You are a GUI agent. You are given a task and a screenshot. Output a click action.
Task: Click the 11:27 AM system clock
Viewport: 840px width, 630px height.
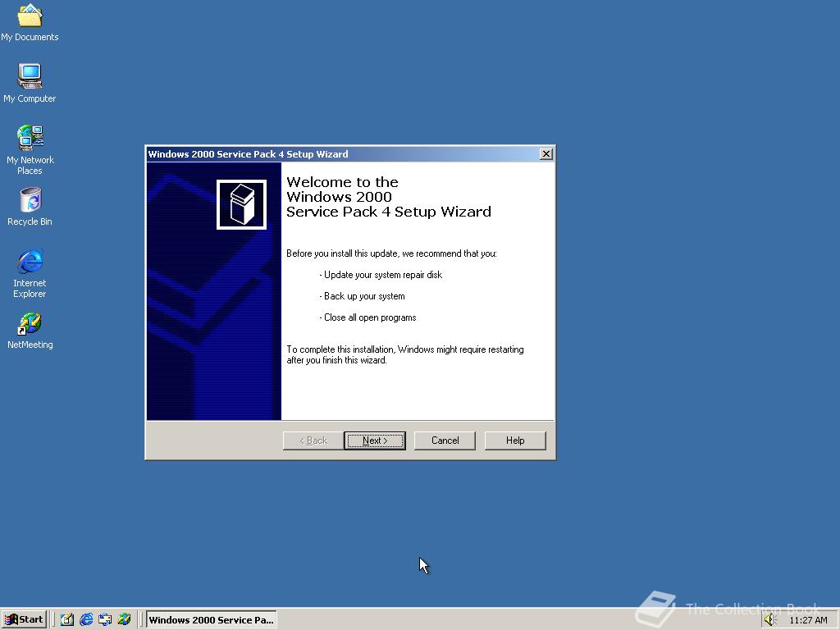tap(808, 620)
